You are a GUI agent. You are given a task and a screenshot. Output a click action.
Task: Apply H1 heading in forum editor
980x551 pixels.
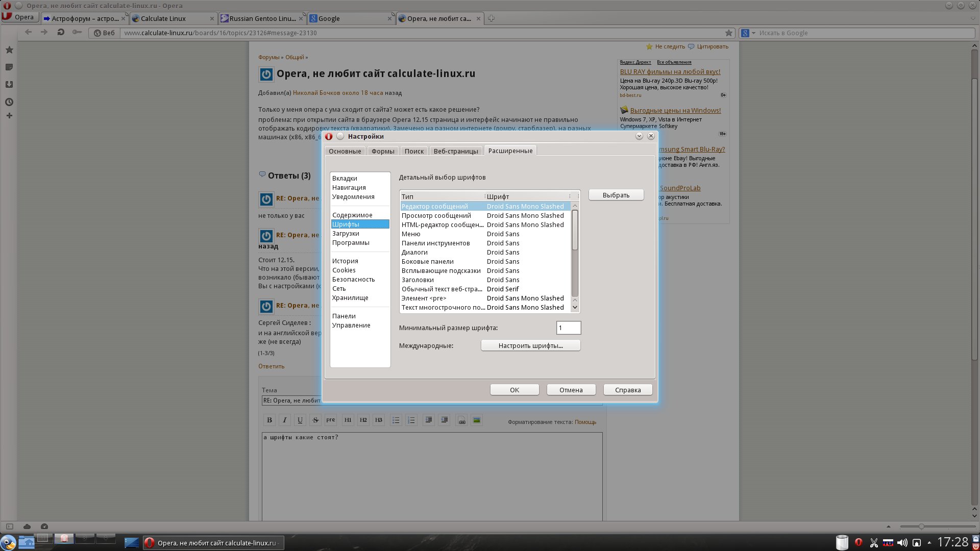(348, 420)
